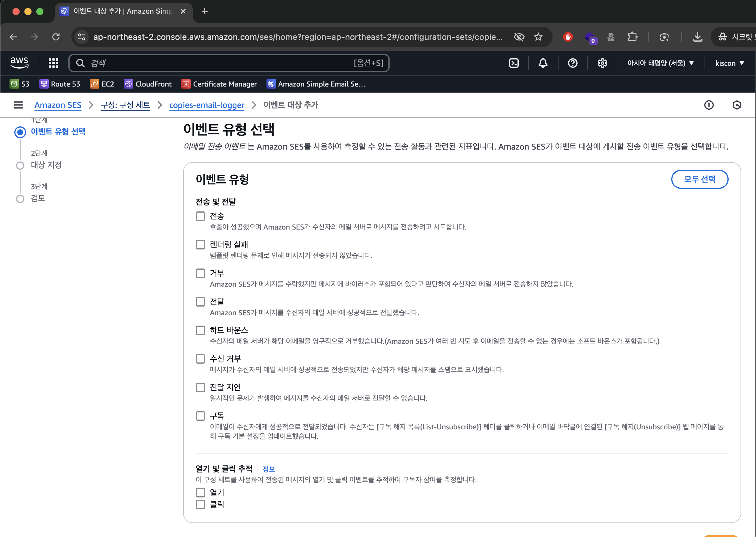Toggle the side navigation hamburger menu

tap(18, 105)
